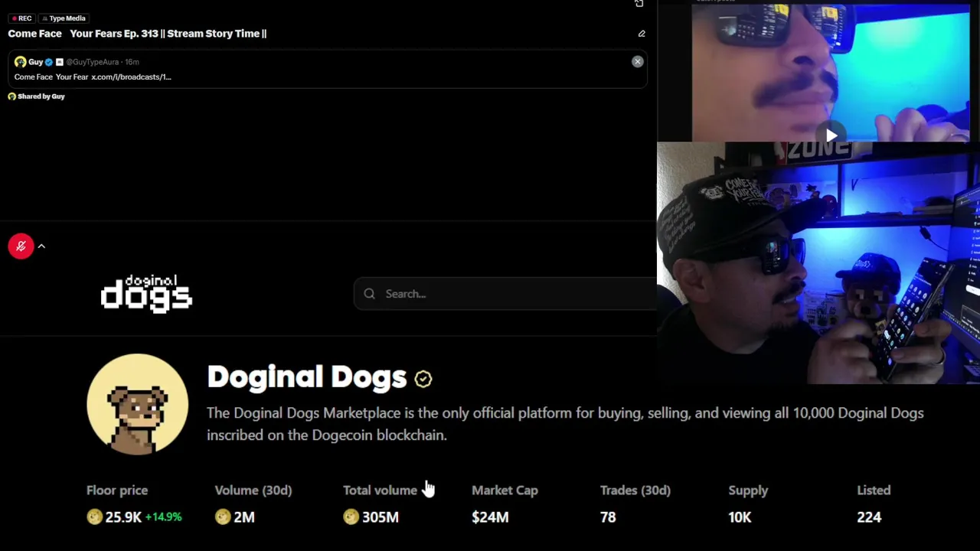This screenshot has width=980, height=551.
Task: Open Guy's profile name in post
Action: (x=35, y=62)
